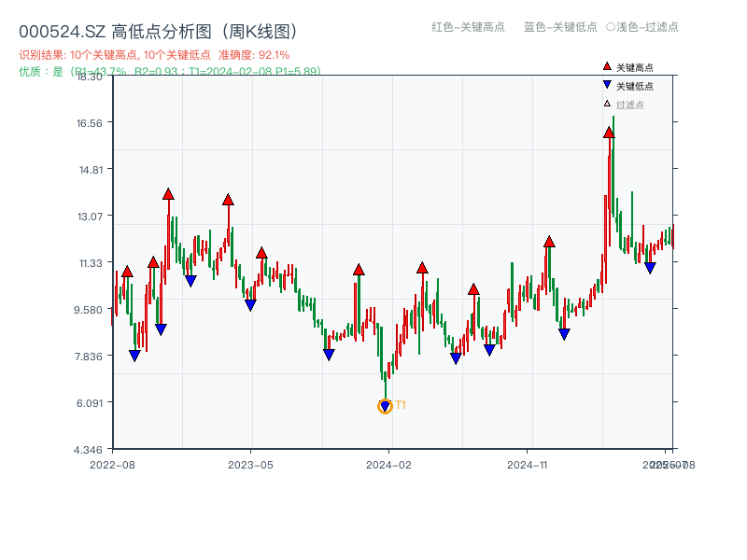Click red high marker near 14 in late 2022
The width and height of the screenshot is (747, 560).
168,194
